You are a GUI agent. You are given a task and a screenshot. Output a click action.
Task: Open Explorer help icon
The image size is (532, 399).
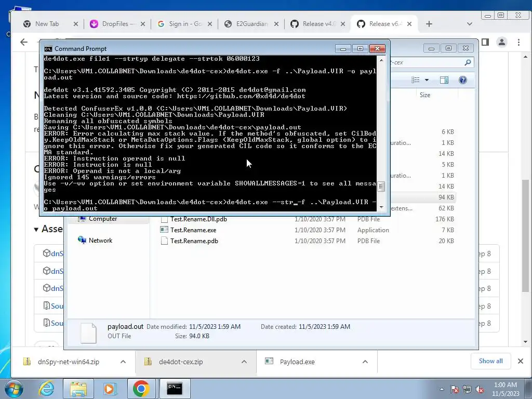pyautogui.click(x=463, y=80)
